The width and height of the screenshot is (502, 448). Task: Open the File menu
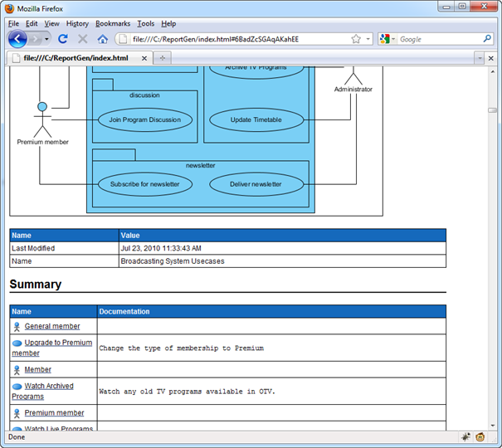tap(13, 24)
